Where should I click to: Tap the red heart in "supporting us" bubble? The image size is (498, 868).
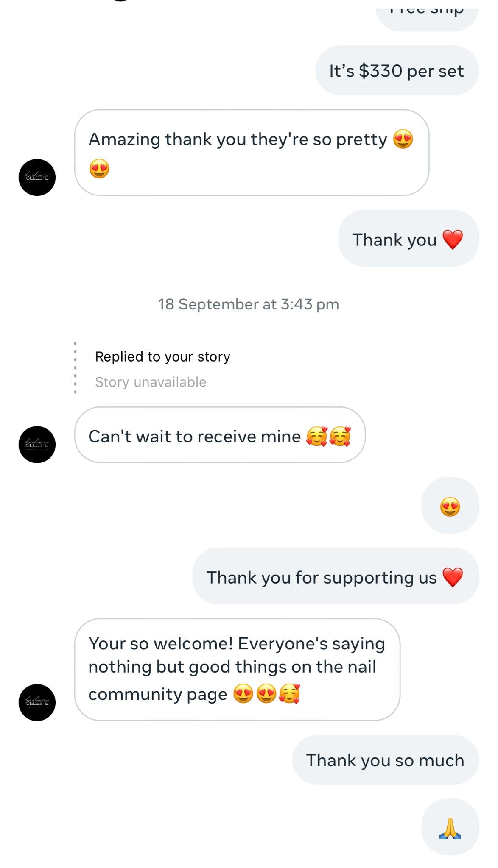tap(453, 577)
